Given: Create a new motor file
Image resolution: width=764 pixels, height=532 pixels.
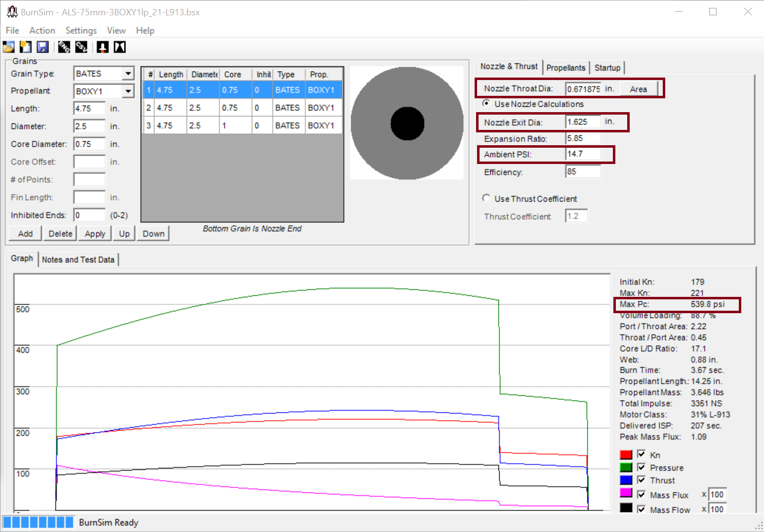Looking at the screenshot, I should click(26, 47).
